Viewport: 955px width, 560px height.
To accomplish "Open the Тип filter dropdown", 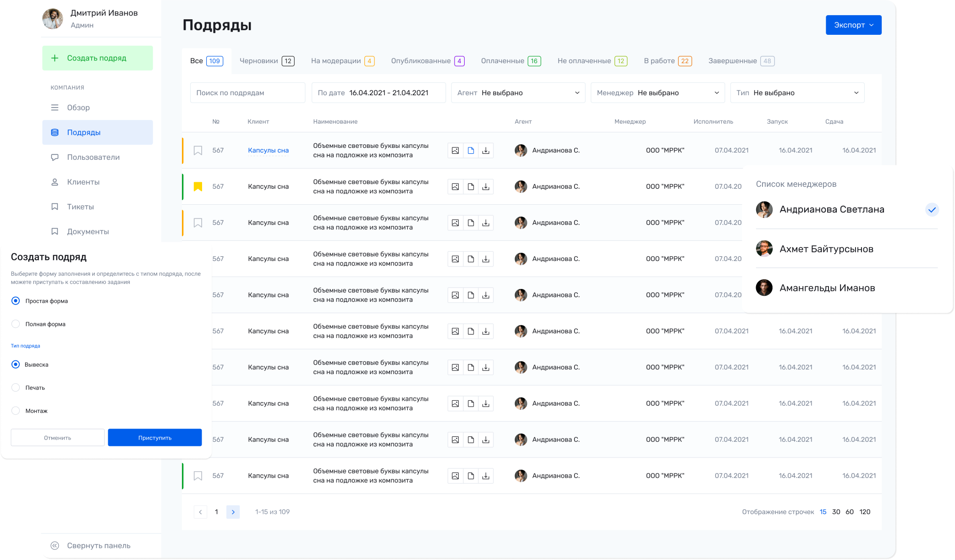I will click(797, 93).
